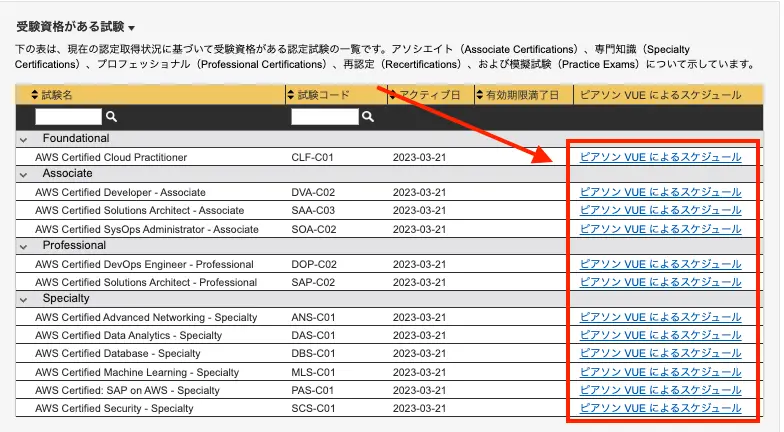Click the CLF-C01 exam code cell
This screenshot has height=432, width=784.
(x=312, y=157)
